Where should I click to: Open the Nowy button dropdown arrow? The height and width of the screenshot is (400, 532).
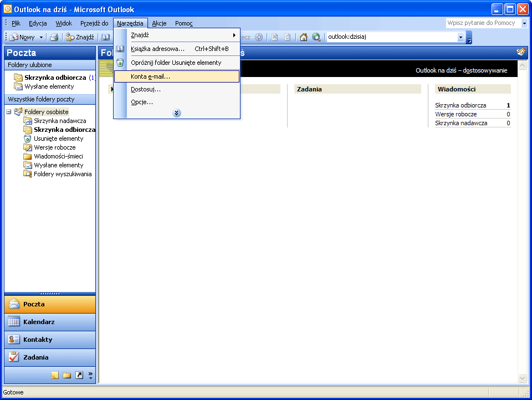coord(41,37)
